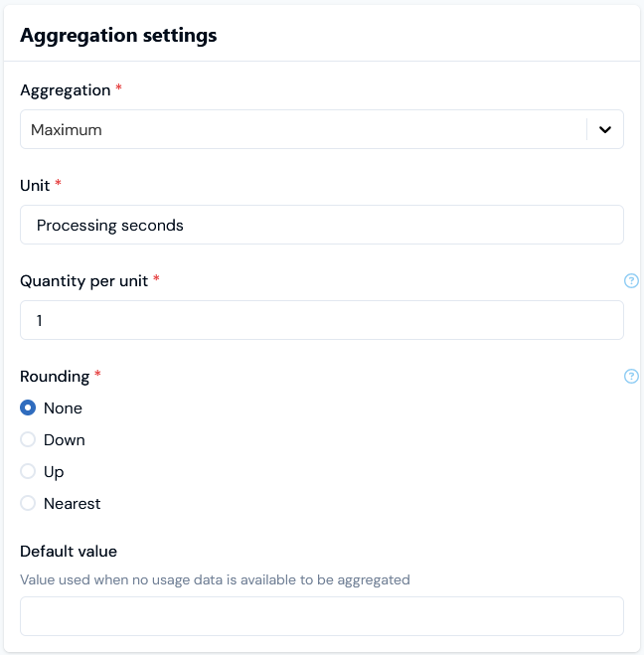Click the help icon beside Rounding
The width and height of the screenshot is (644, 655).
[x=631, y=377]
